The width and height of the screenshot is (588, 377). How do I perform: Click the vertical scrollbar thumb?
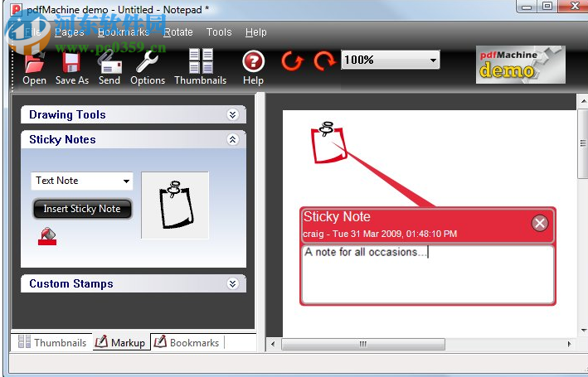(x=583, y=143)
